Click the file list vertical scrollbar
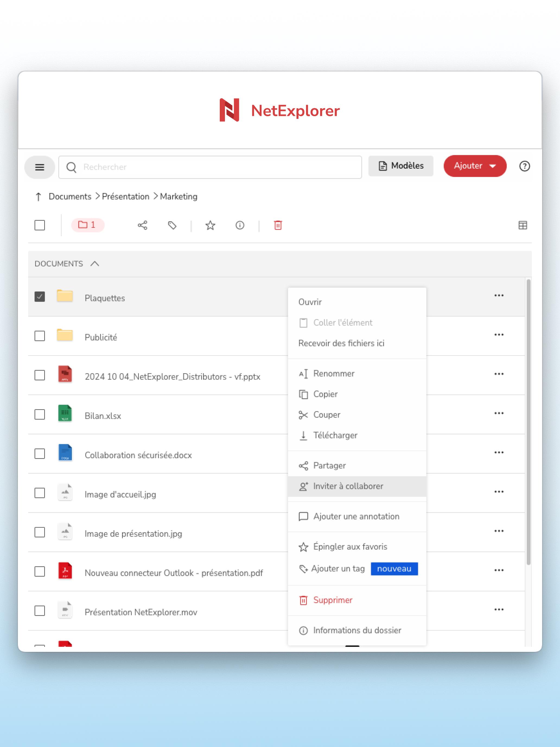Image resolution: width=560 pixels, height=747 pixels. click(528, 422)
